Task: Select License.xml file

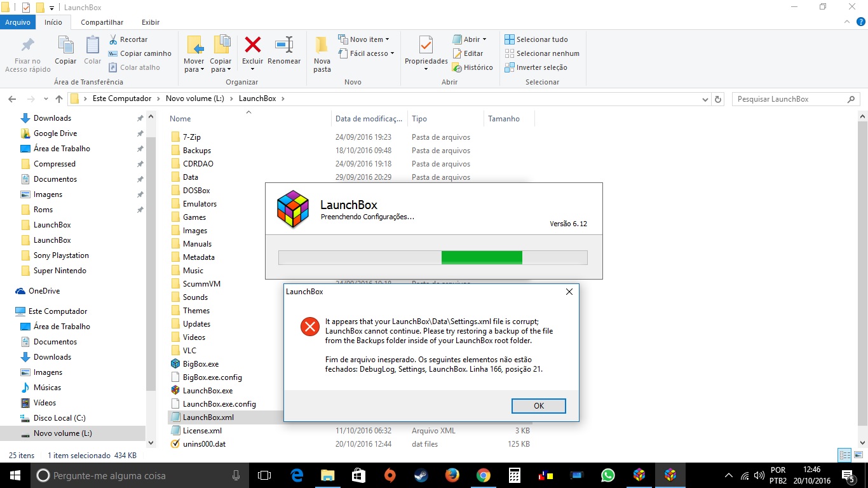Action: [202, 431]
